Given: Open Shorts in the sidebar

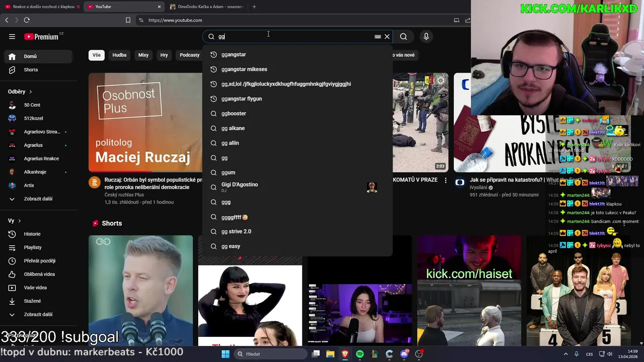Looking at the screenshot, I should pos(38,70).
